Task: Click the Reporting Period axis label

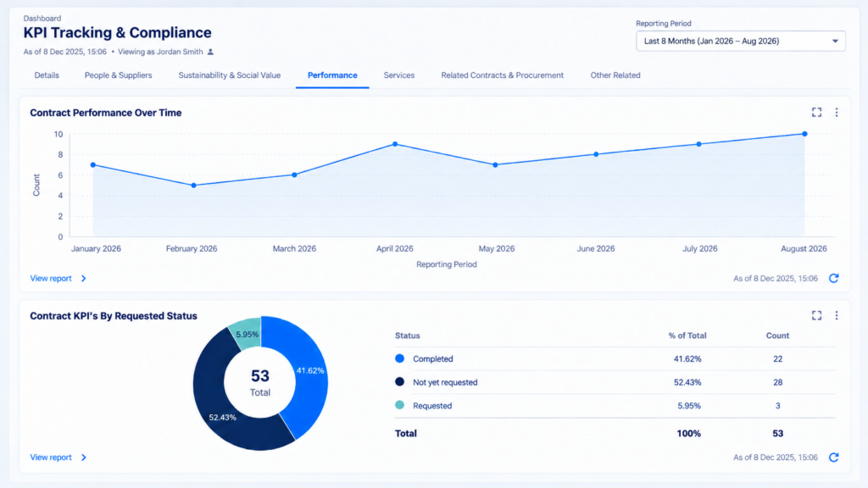Action: pos(446,264)
